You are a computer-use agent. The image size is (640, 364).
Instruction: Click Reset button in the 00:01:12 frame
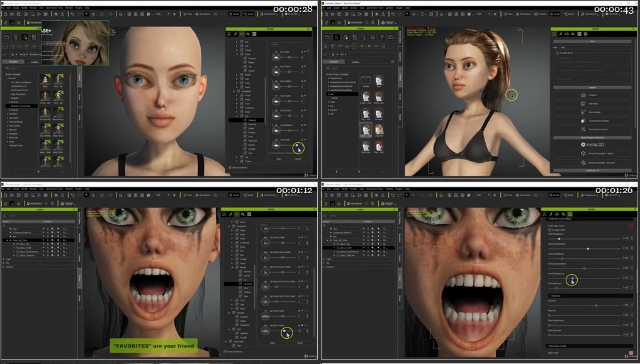[x=300, y=343]
